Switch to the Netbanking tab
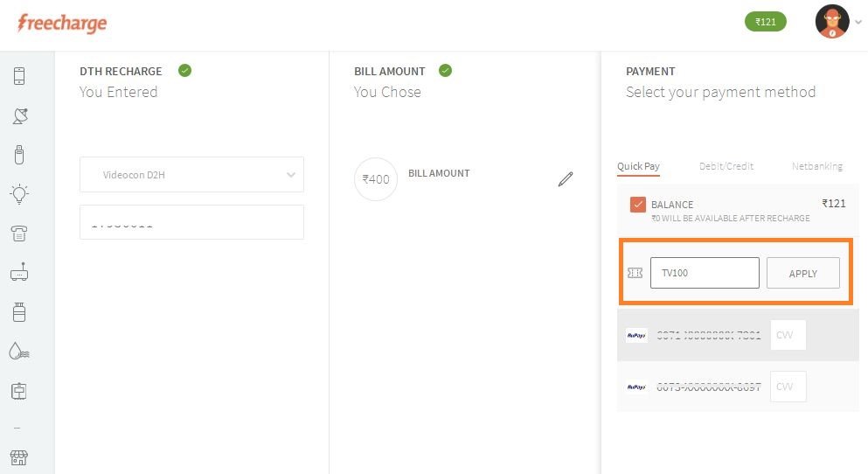This screenshot has width=868, height=474. [x=817, y=166]
